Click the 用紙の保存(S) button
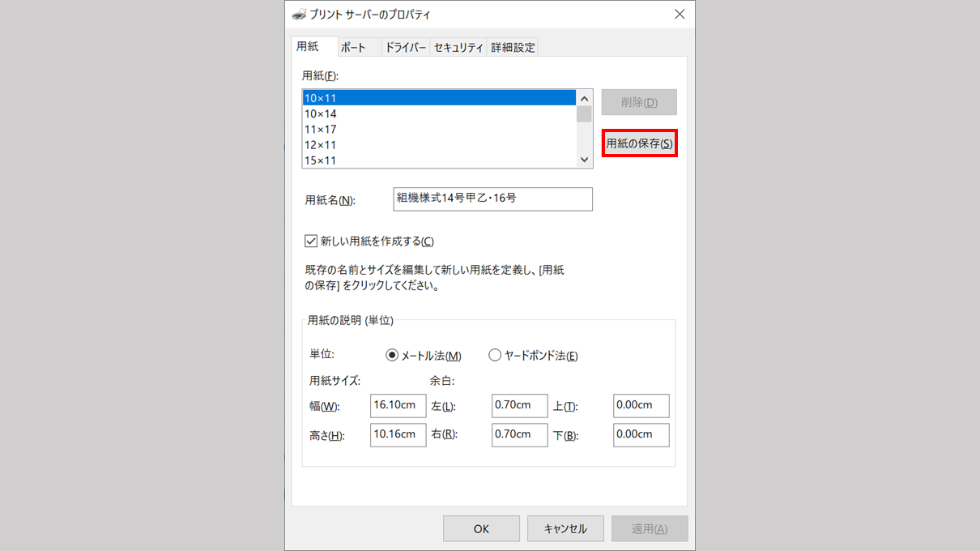The image size is (980, 551). tap(639, 143)
